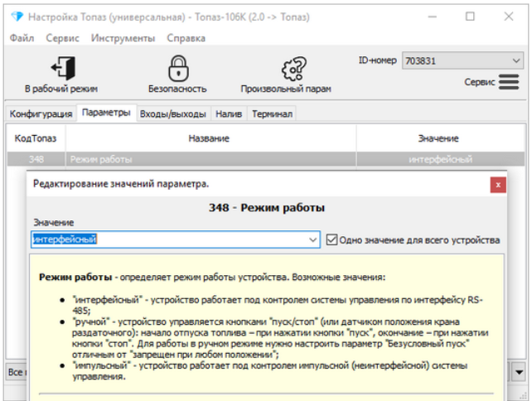
Task: Click the '348 - Режим работы' dialog heading
Action: 267,208
